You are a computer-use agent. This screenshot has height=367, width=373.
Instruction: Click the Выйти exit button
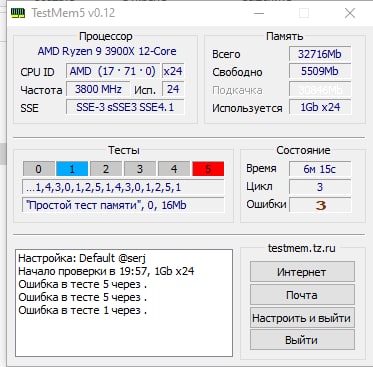point(302,340)
